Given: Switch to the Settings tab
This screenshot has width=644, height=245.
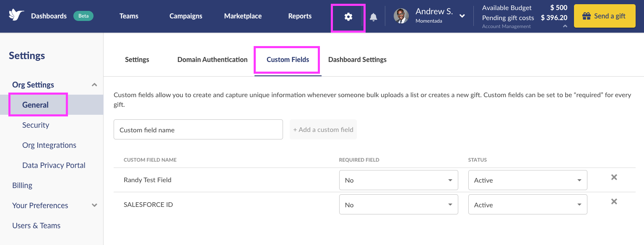Looking at the screenshot, I should click(137, 59).
